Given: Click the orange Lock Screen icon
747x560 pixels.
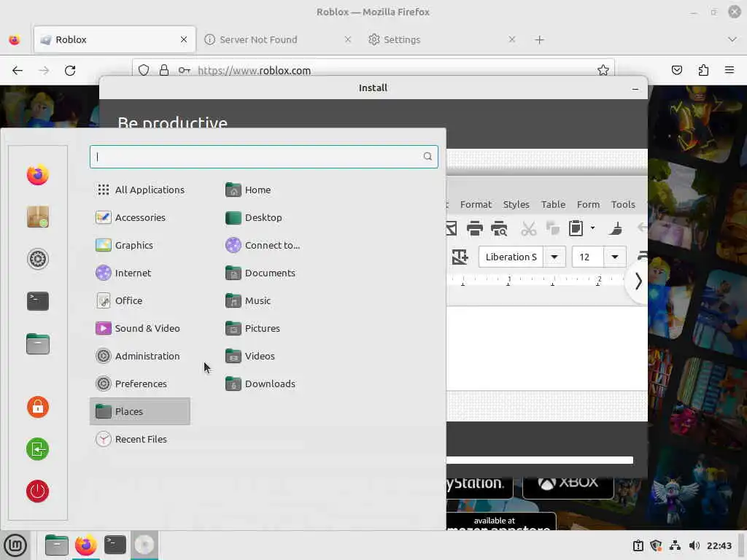Looking at the screenshot, I should pyautogui.click(x=38, y=407).
